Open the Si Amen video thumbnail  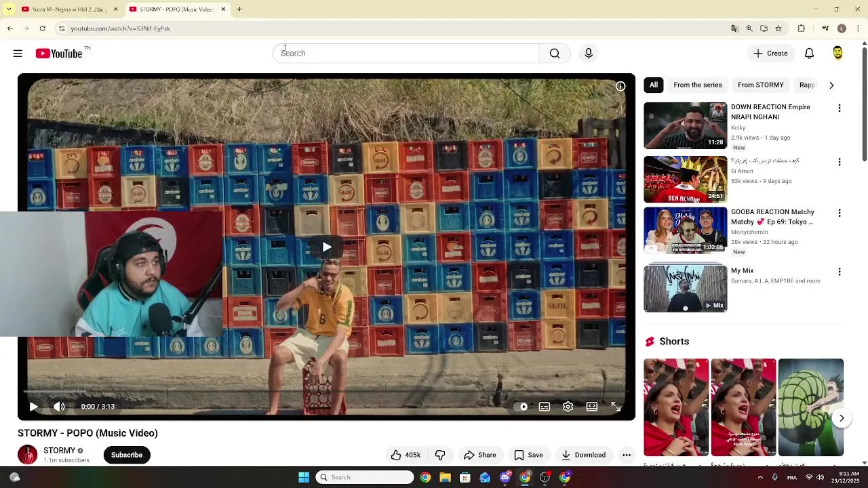coord(685,179)
